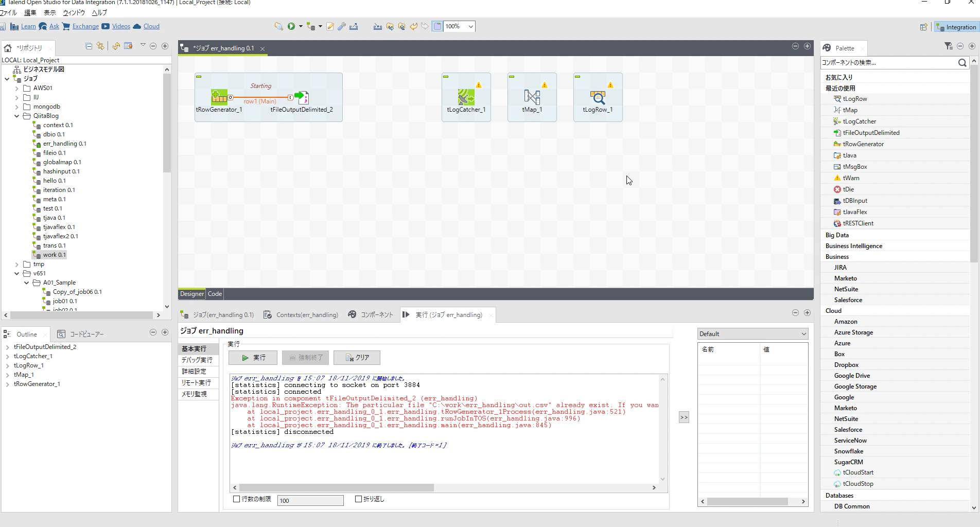Select the tLogRow_1 component on canvas
Screen dimensions: 980x527
click(x=598, y=97)
